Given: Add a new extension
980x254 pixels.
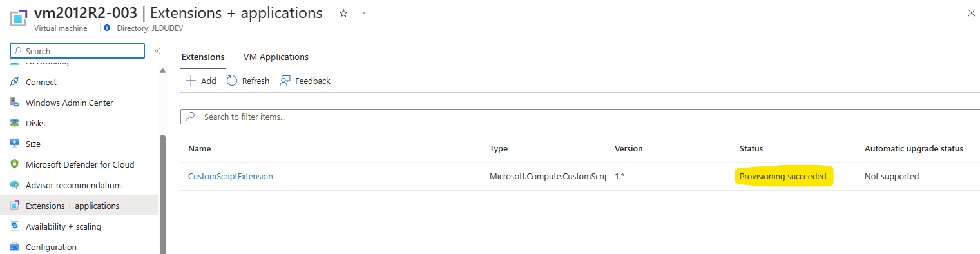Looking at the screenshot, I should 201,81.
